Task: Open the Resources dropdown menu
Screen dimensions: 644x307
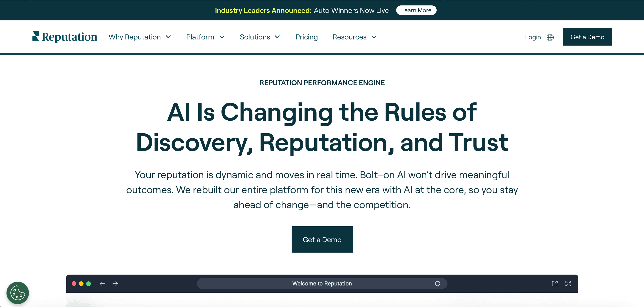Action: [354, 37]
